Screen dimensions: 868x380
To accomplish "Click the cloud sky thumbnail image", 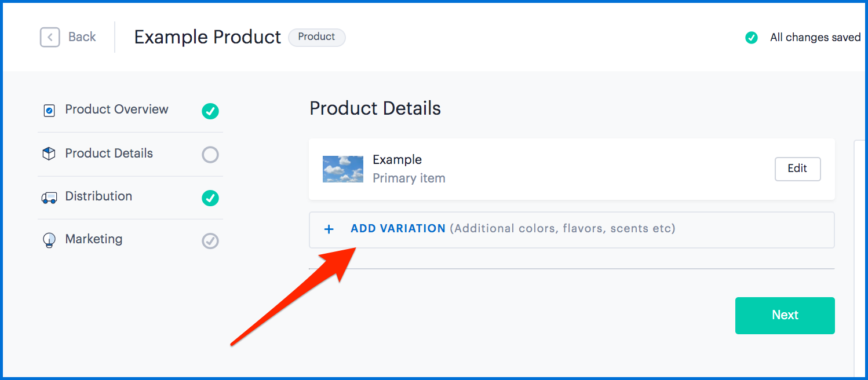I will tap(343, 169).
